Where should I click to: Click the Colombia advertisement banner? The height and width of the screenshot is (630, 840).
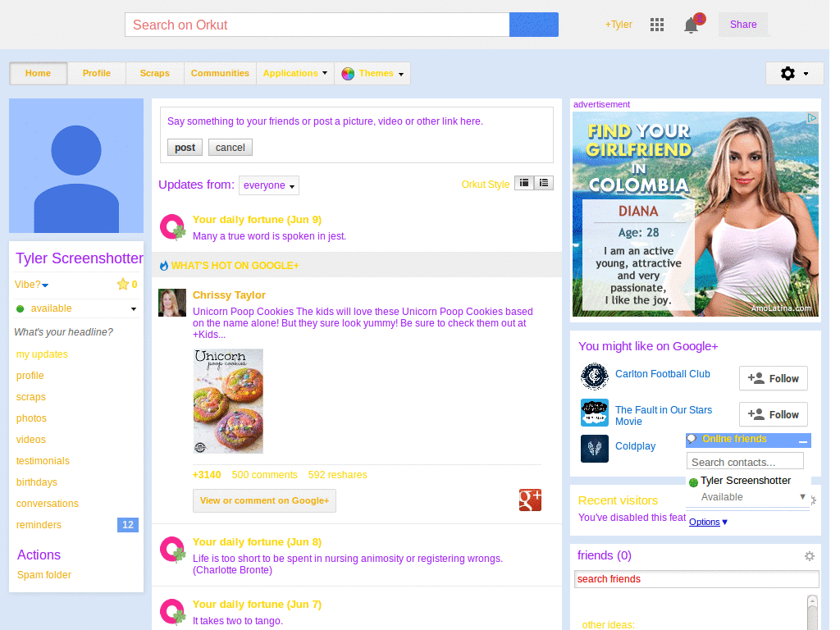[x=696, y=214]
